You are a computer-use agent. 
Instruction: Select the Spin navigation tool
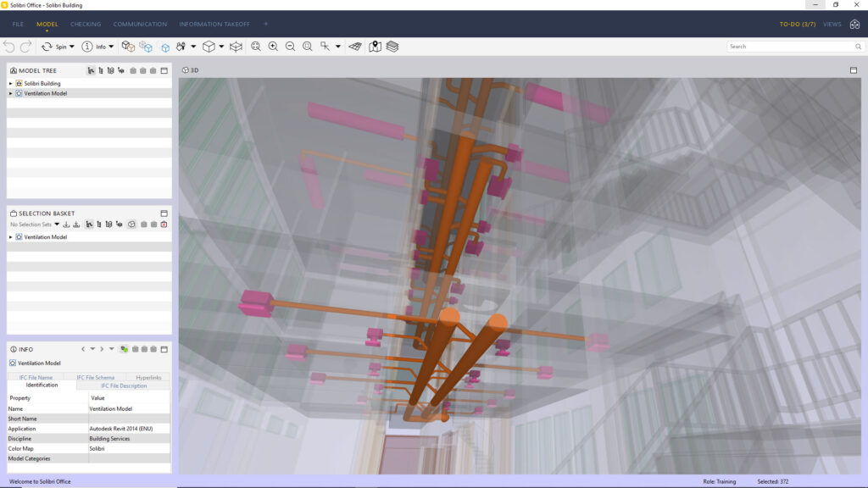tap(61, 46)
